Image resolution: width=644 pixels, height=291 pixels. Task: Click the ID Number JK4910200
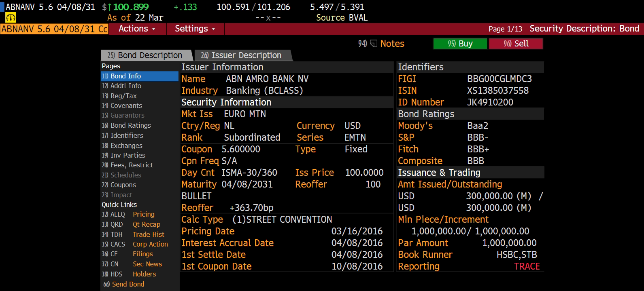pyautogui.click(x=490, y=102)
